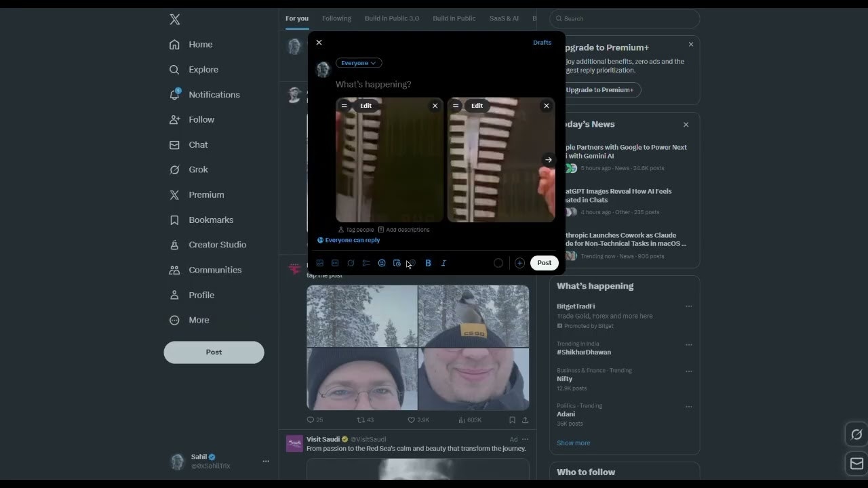
Task: Open Premium in the sidebar
Action: pyautogui.click(x=197, y=195)
